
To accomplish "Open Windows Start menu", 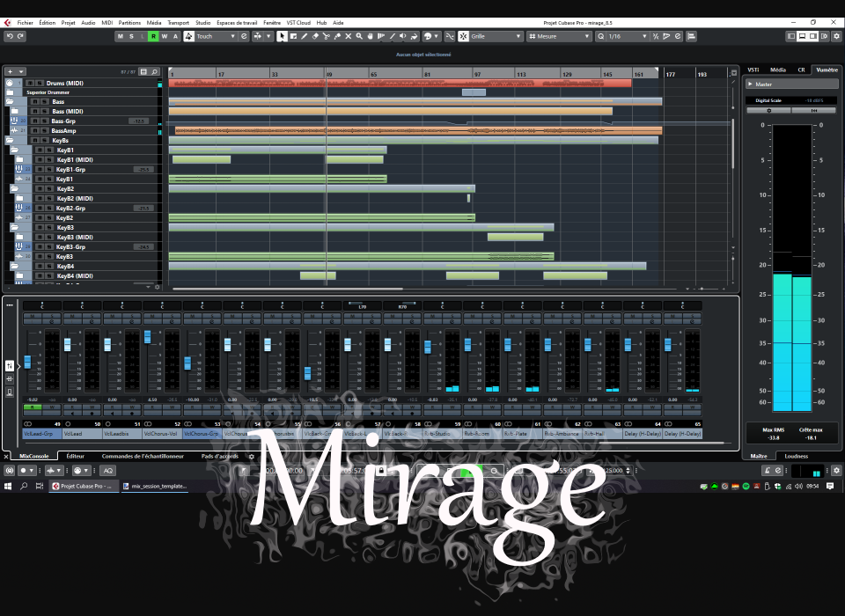I will (8, 486).
